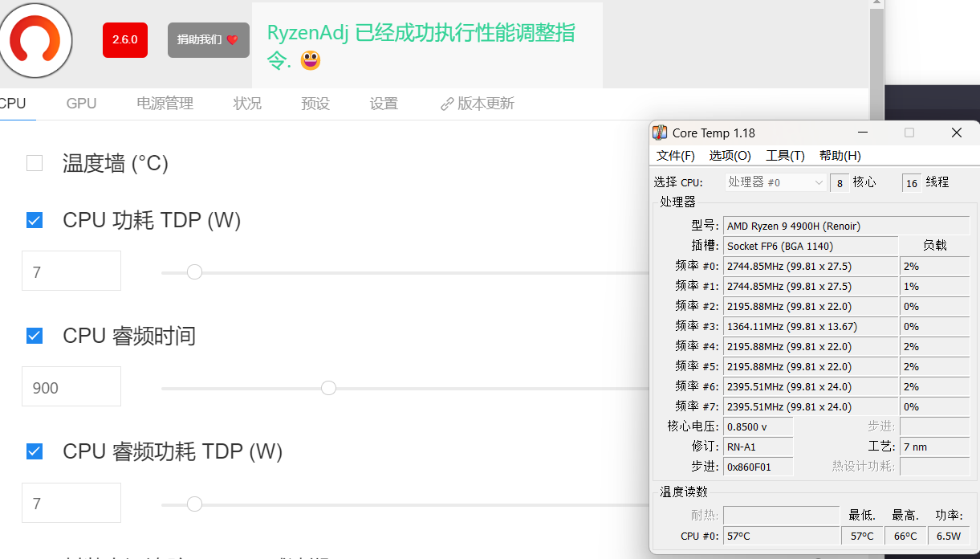Open the 选项(O) menu
Image resolution: width=980 pixels, height=559 pixels.
point(730,156)
